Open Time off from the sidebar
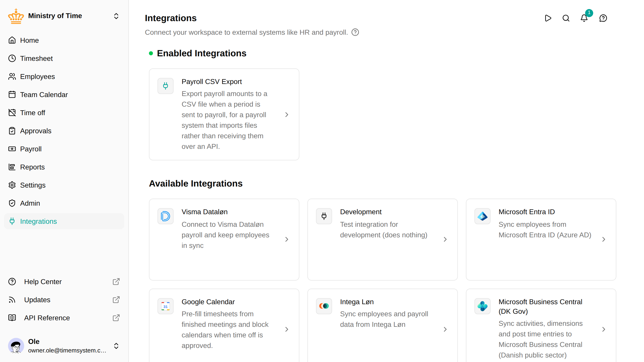 tap(64, 113)
